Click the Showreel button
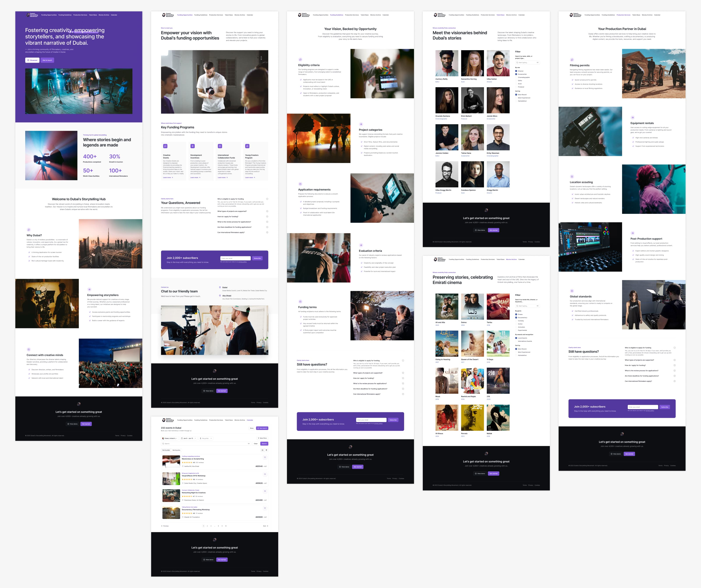Screen dimensions: 701x588 pyautogui.click(x=32, y=60)
